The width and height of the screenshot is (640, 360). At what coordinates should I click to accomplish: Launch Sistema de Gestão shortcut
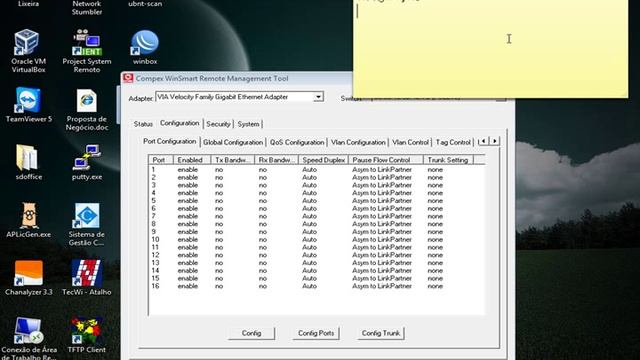pos(87,224)
